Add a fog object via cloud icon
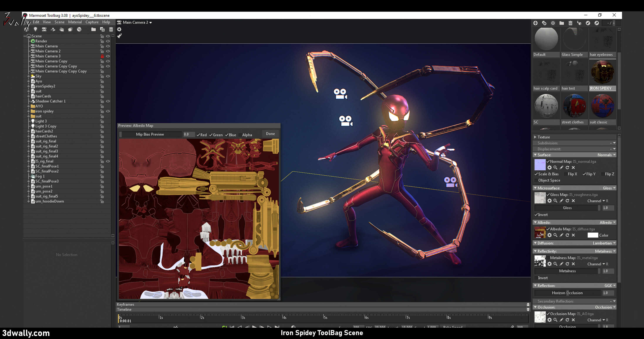The height and width of the screenshot is (339, 644). [61, 29]
